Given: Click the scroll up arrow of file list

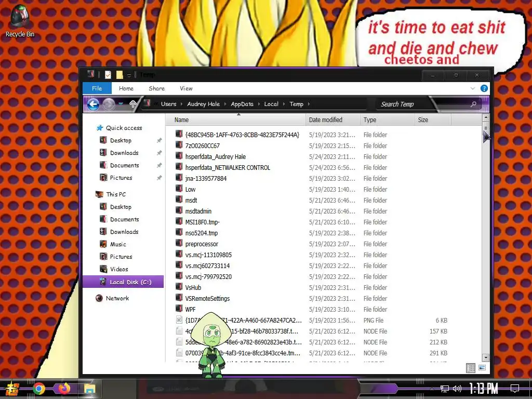Looking at the screenshot, I should click(486, 118).
